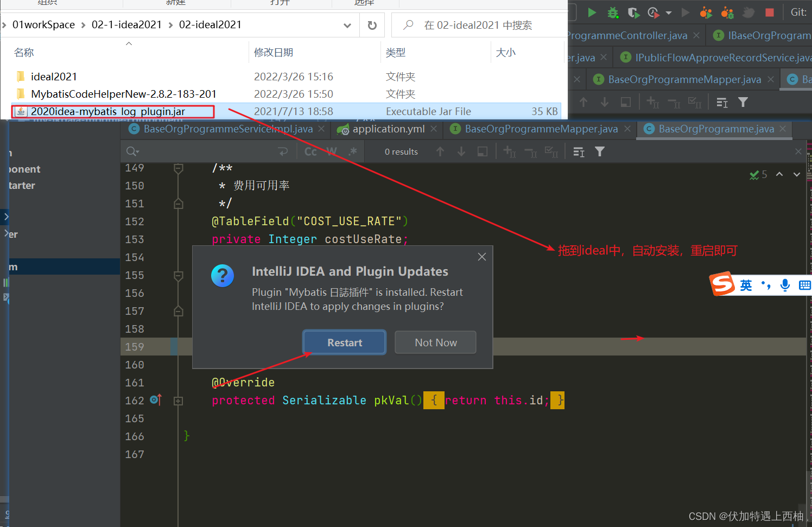
Task: Open the dropdown arrow beside the Profiler icon
Action: coord(669,12)
